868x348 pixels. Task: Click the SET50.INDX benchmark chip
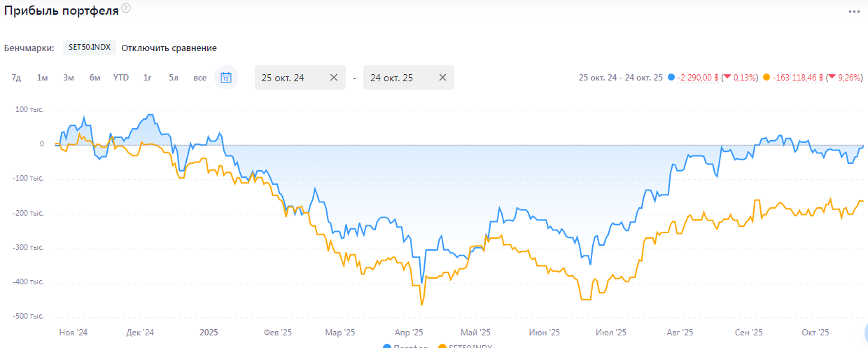(89, 48)
